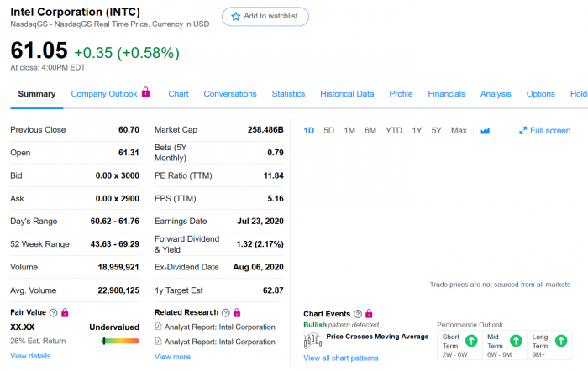This screenshot has height=371, width=588.
Task: Open the Financials tab
Action: point(446,94)
